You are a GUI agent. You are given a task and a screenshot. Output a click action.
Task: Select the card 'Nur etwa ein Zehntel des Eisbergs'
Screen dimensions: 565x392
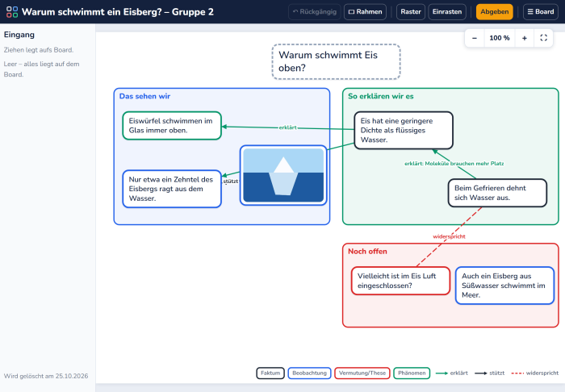click(172, 189)
